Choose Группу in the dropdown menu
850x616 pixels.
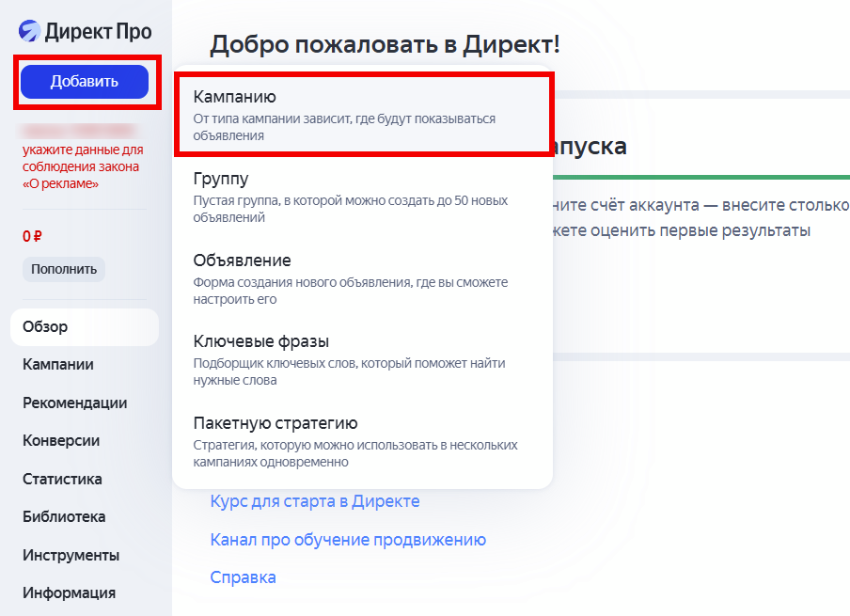[362, 197]
